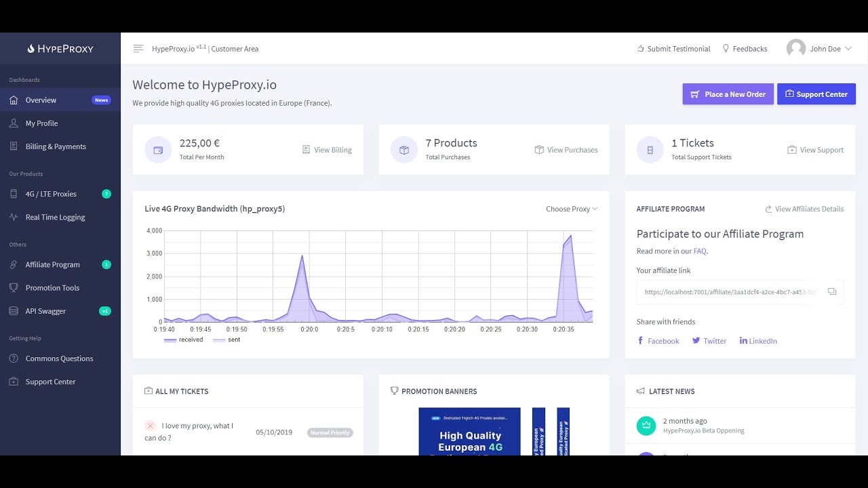The width and height of the screenshot is (868, 488).
Task: Copy the affiliate link with copy icon
Action: pyautogui.click(x=832, y=292)
